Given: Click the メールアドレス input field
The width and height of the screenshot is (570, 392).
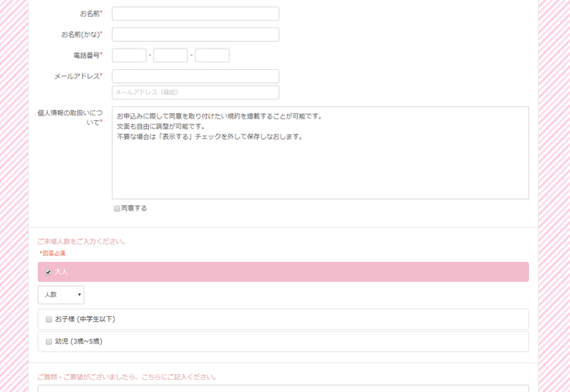Looking at the screenshot, I should coord(195,76).
